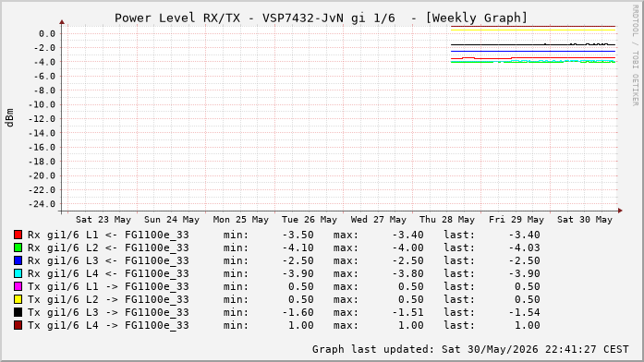Select legend label Tx gi1/6 L4 -> FG1100e_33
Viewport: 644px width, 362px height.
pyautogui.click(x=108, y=325)
